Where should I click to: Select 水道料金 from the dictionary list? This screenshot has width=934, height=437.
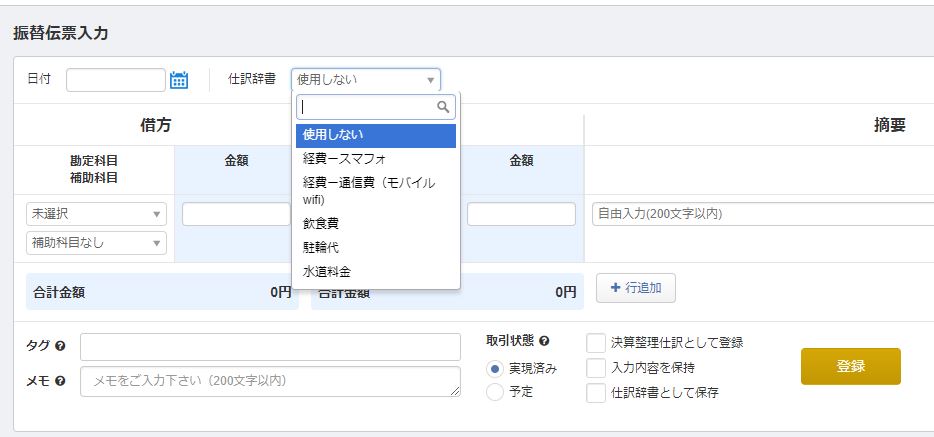pos(376,272)
